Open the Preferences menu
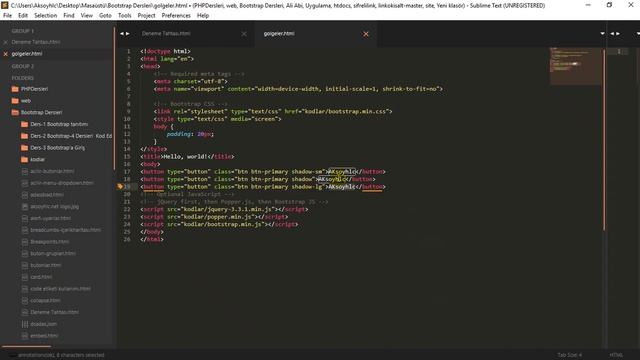The width and height of the screenshot is (640, 360). [176, 16]
